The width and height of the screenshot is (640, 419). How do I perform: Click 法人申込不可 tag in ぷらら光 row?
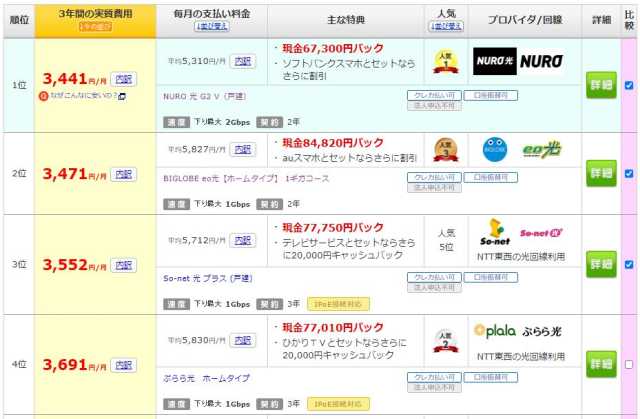pos(434,387)
